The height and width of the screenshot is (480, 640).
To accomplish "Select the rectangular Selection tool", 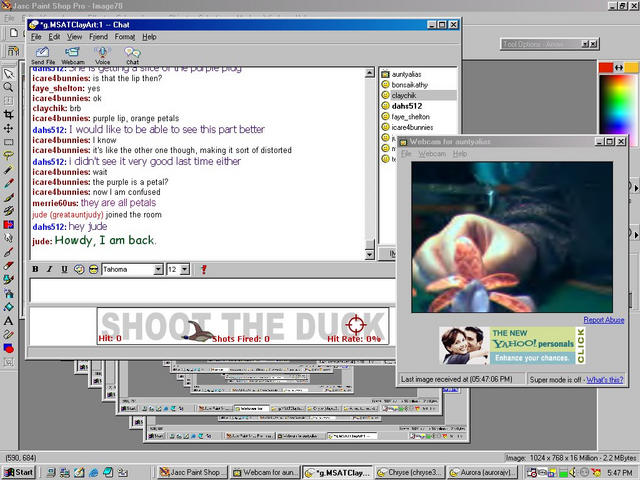I will click(8, 142).
